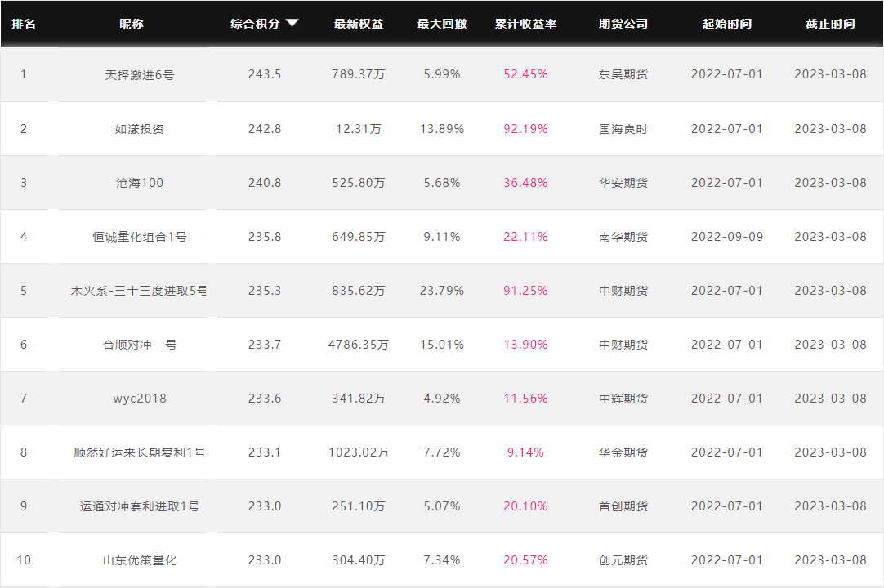Select the 4.92% drawdown value
This screenshot has height=588, width=884.
click(442, 399)
